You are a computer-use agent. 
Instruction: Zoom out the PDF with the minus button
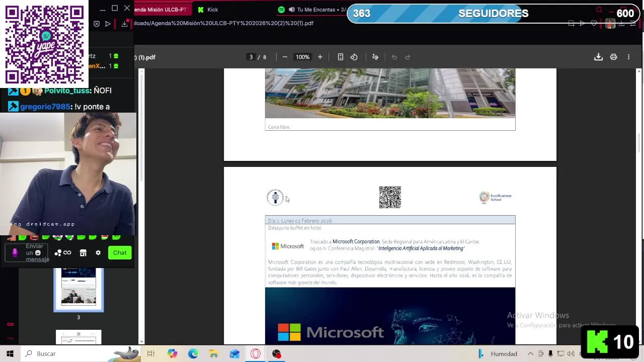(x=285, y=57)
